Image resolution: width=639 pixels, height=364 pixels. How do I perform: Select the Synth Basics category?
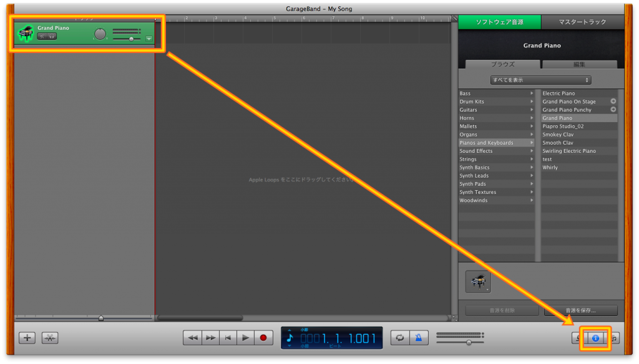(x=496, y=167)
